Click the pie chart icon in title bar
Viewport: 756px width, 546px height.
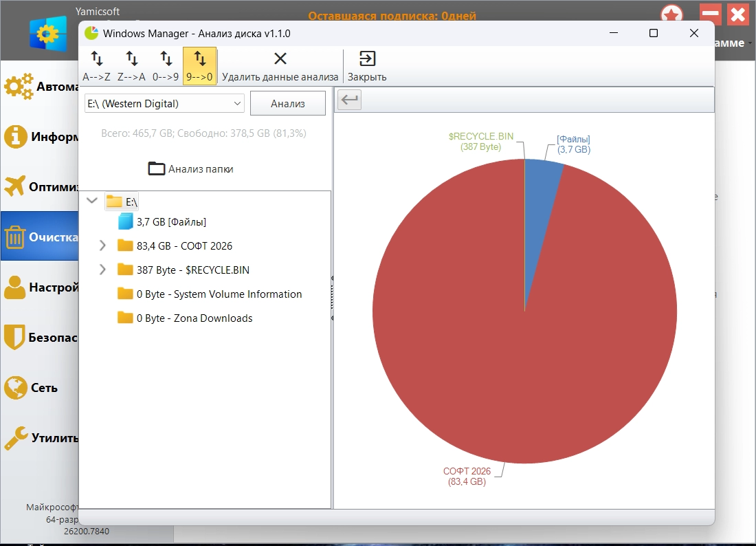coord(91,33)
